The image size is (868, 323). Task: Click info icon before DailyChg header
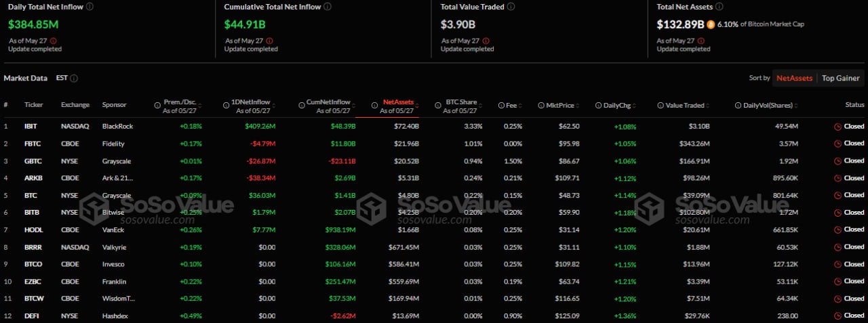pyautogui.click(x=598, y=106)
